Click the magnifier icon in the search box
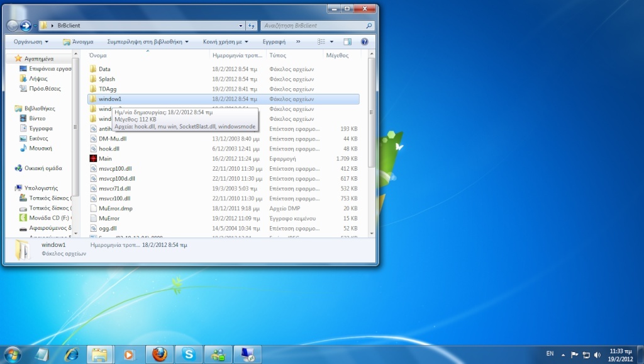644x364 pixels. (369, 25)
